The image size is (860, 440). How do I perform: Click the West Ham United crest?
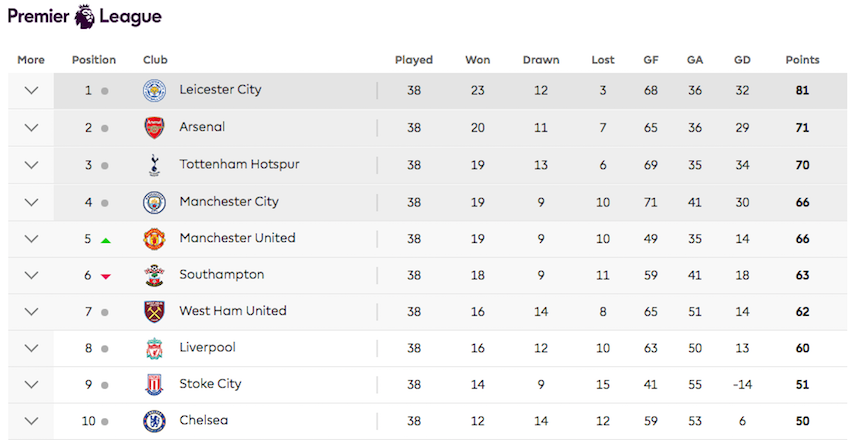pos(154,311)
